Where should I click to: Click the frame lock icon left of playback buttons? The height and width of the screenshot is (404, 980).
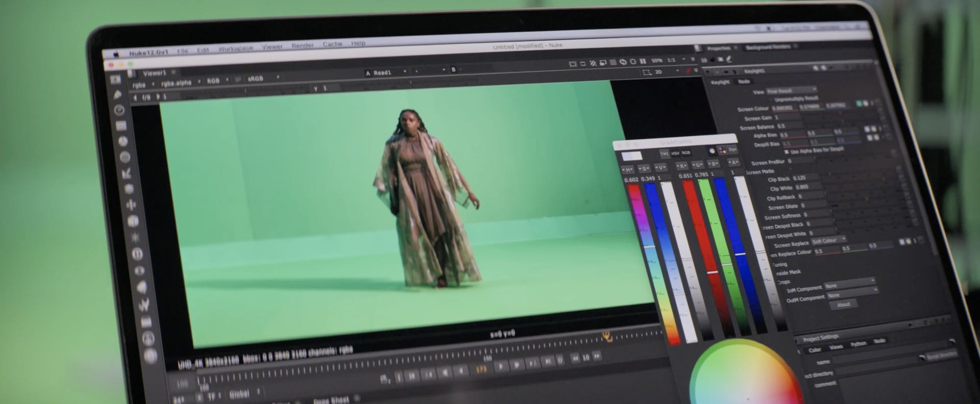(386, 380)
